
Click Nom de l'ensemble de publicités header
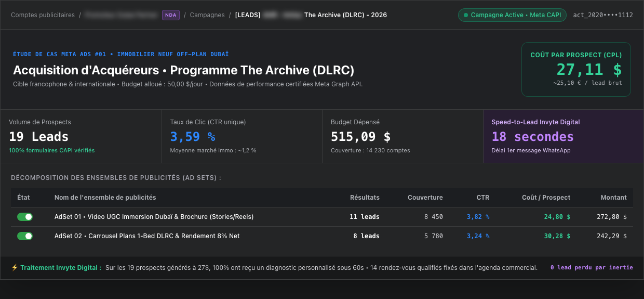pyautogui.click(x=105, y=198)
